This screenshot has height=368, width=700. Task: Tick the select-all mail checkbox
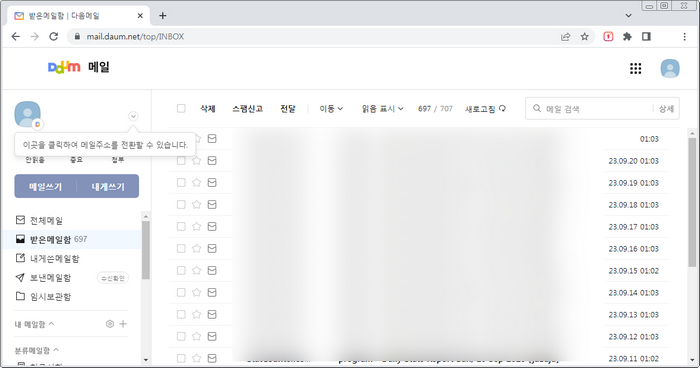pos(181,108)
